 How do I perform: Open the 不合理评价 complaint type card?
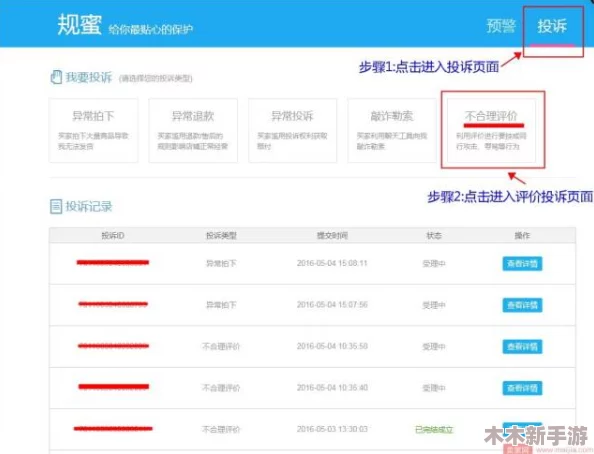[x=491, y=130]
